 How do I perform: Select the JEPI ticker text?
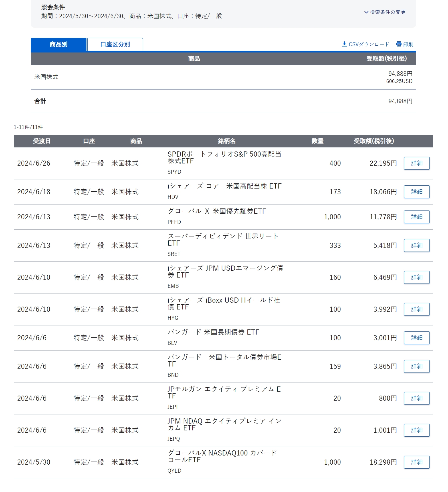point(173,407)
